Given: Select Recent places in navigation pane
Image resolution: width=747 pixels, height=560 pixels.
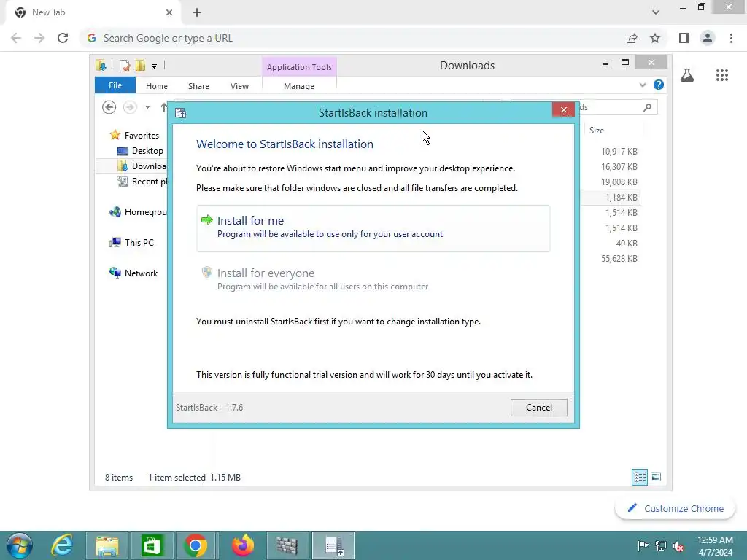Looking at the screenshot, I should 142,181.
